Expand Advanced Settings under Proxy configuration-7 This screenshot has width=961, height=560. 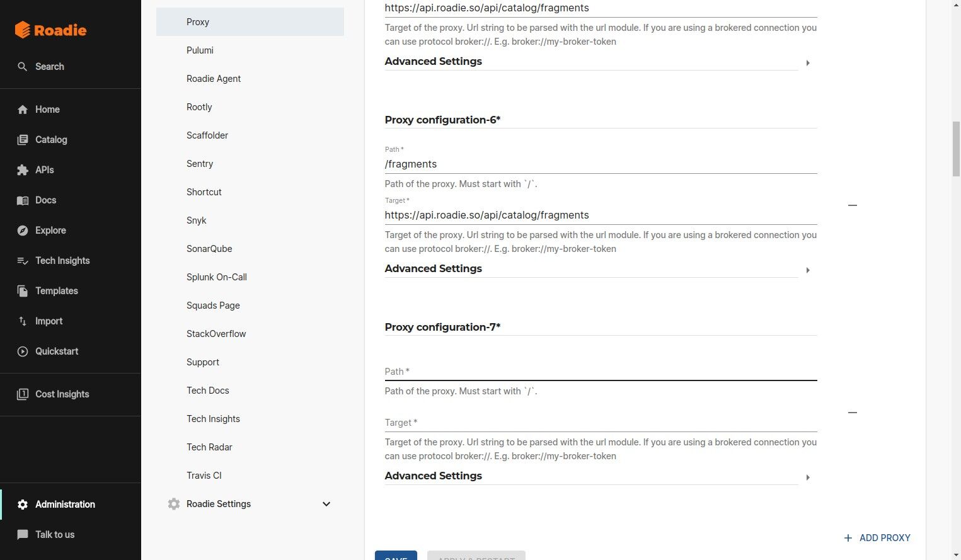tap(807, 477)
